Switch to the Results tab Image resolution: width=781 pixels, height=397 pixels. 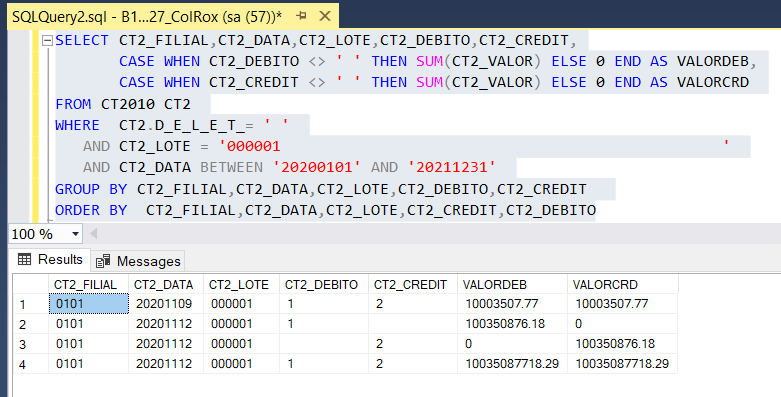50,260
